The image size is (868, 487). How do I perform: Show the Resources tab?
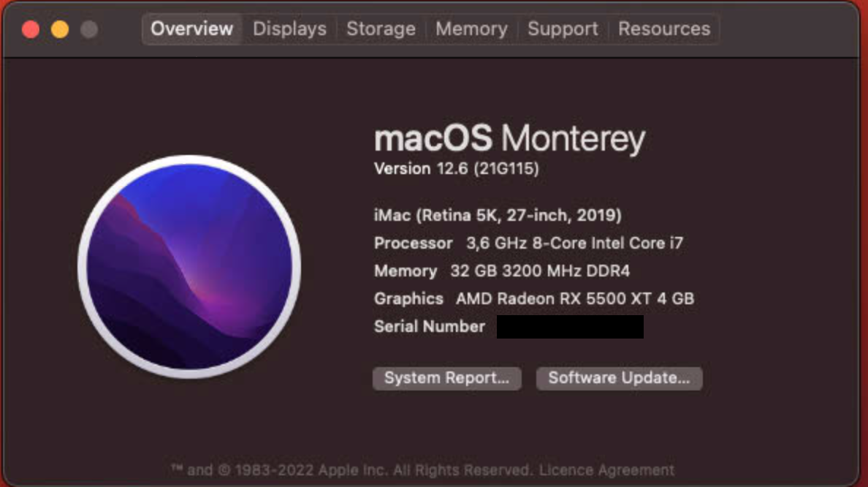664,29
